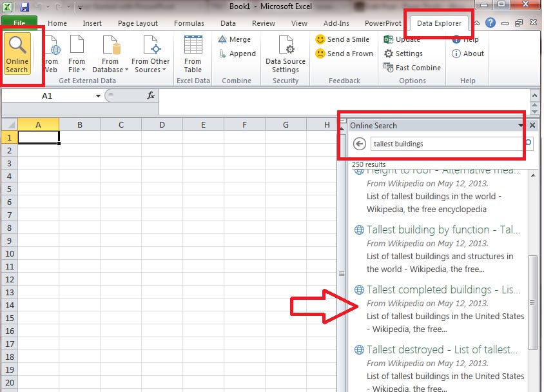
Task: Click the search results scrollbar thumb
Action: coord(532,302)
